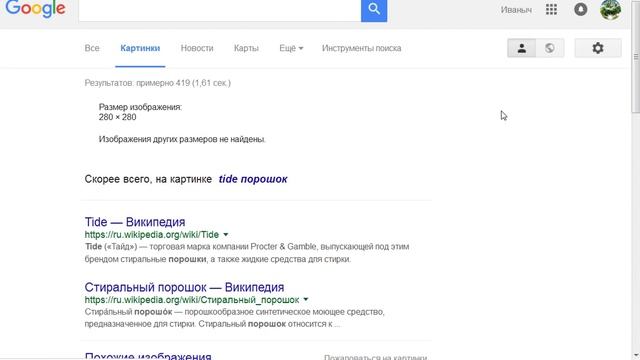Open Инструменты поиска

(361, 48)
